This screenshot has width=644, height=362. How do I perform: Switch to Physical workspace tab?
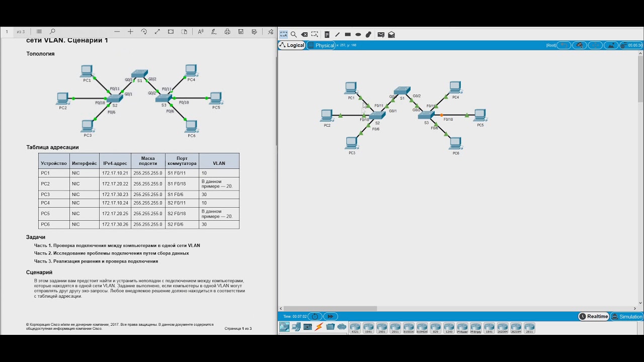[x=321, y=45]
